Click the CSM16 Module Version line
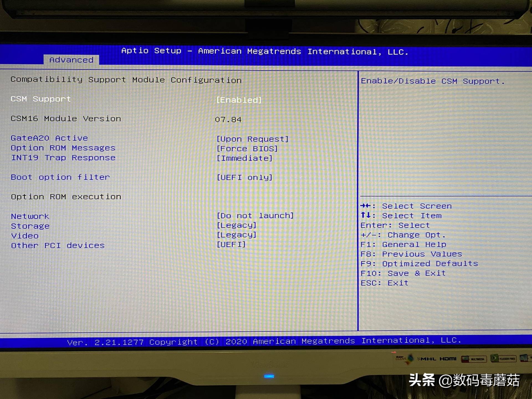The width and height of the screenshot is (532, 399). click(x=66, y=119)
